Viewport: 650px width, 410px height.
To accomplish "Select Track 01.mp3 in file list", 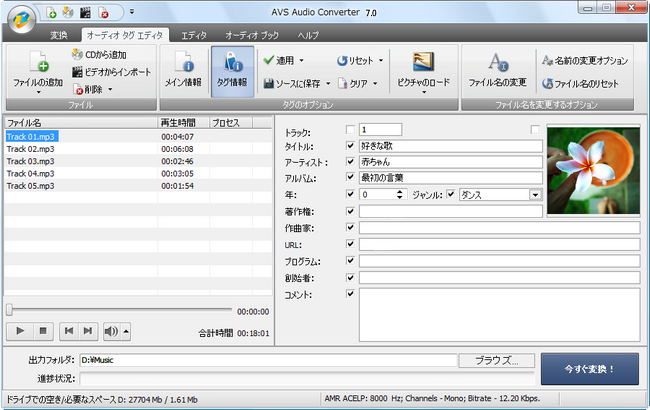I will (31, 137).
